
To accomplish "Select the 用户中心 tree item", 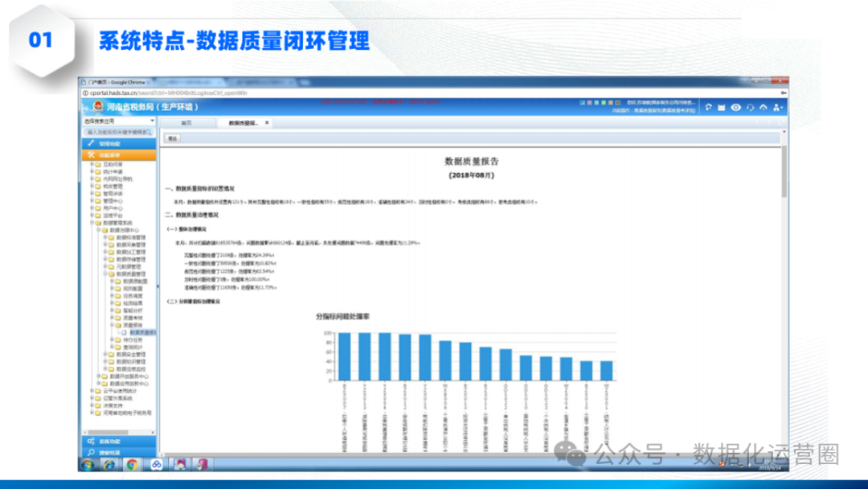I will click(113, 208).
